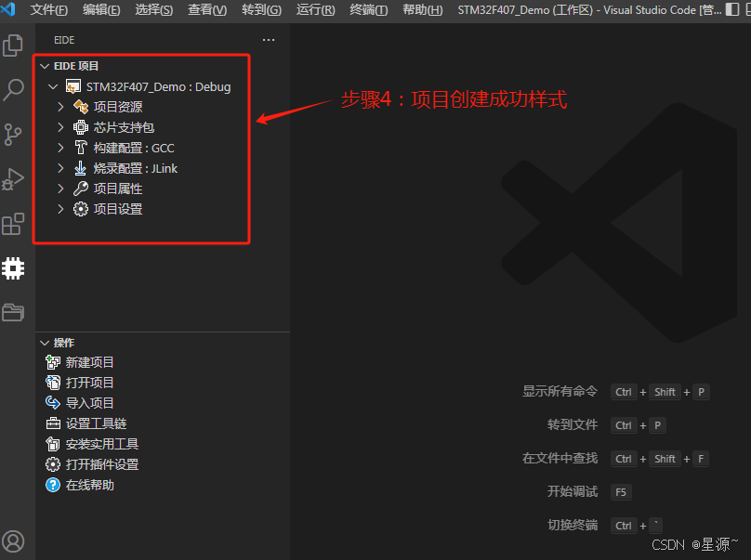Click 在线帮助 operation
This screenshot has width=751, height=560.
click(x=89, y=485)
